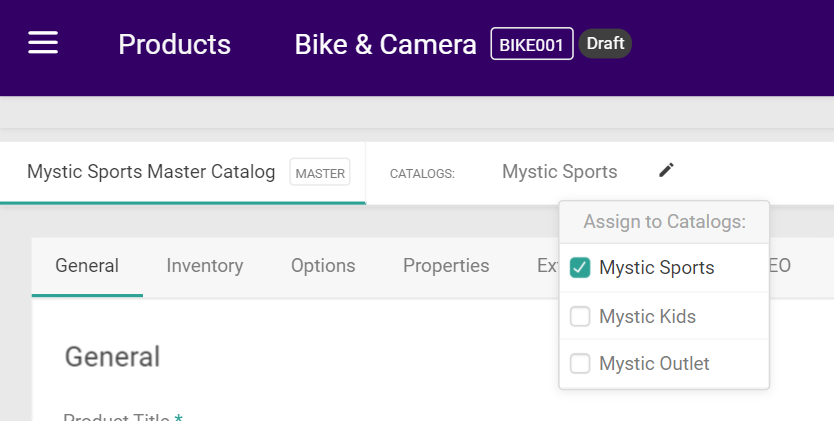The height and width of the screenshot is (421, 834).
Task: Select the Properties tab
Action: tap(446, 266)
